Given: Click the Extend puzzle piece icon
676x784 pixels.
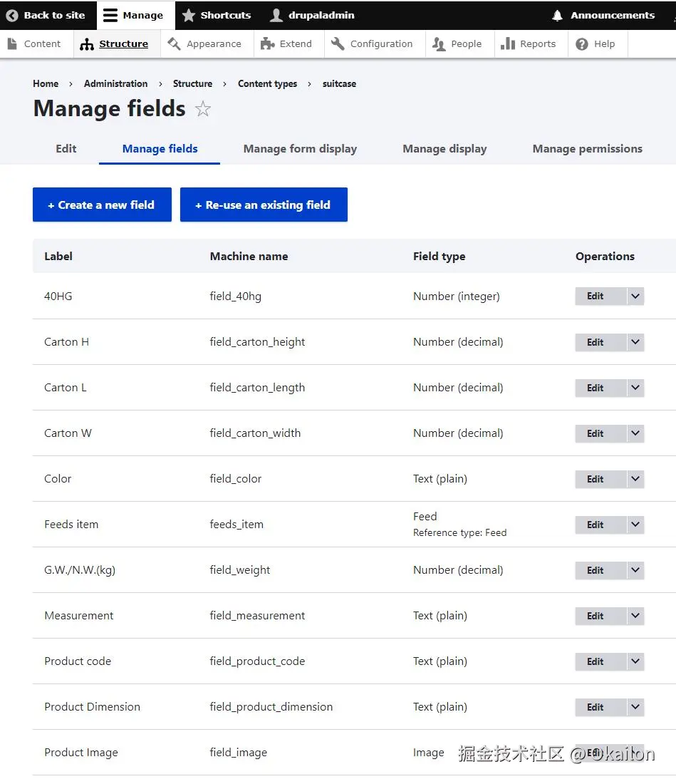Looking at the screenshot, I should point(268,44).
